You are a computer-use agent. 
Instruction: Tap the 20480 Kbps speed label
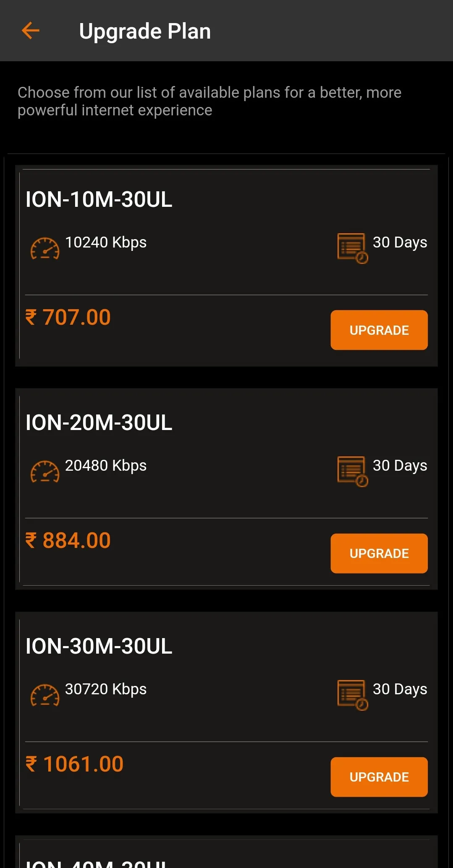(x=106, y=466)
